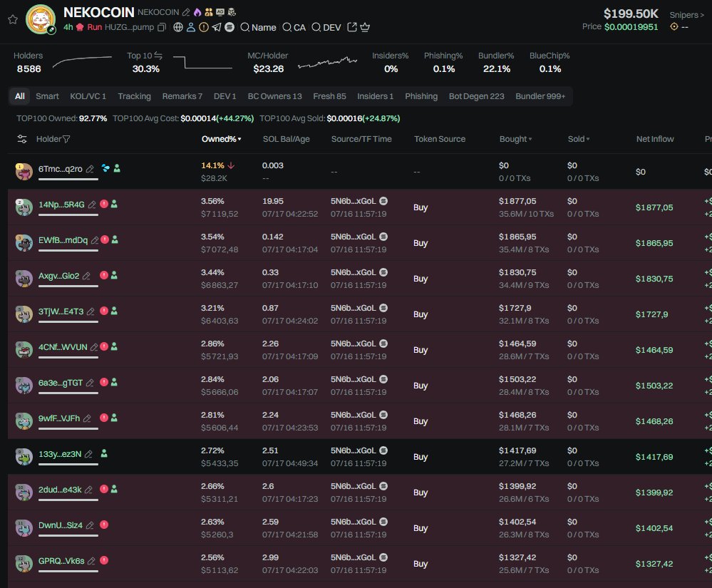Open holder 6a3e...gTGT address
Viewport: 712px width, 588px height.
61,383
